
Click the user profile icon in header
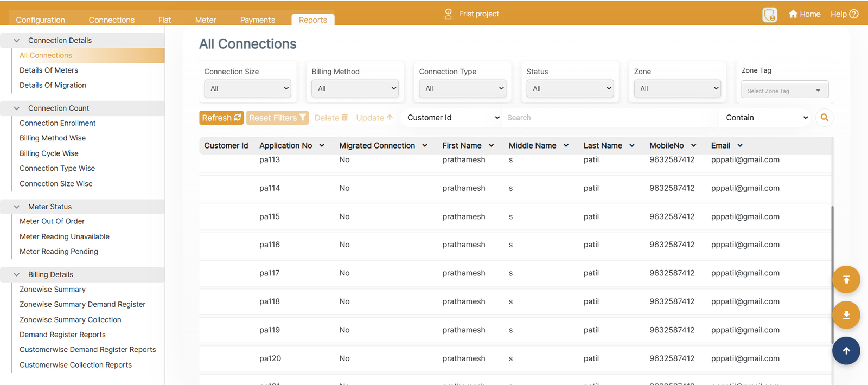770,15
